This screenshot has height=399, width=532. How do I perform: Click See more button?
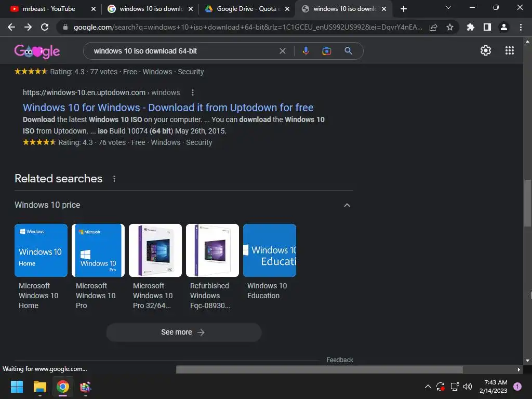click(x=183, y=332)
